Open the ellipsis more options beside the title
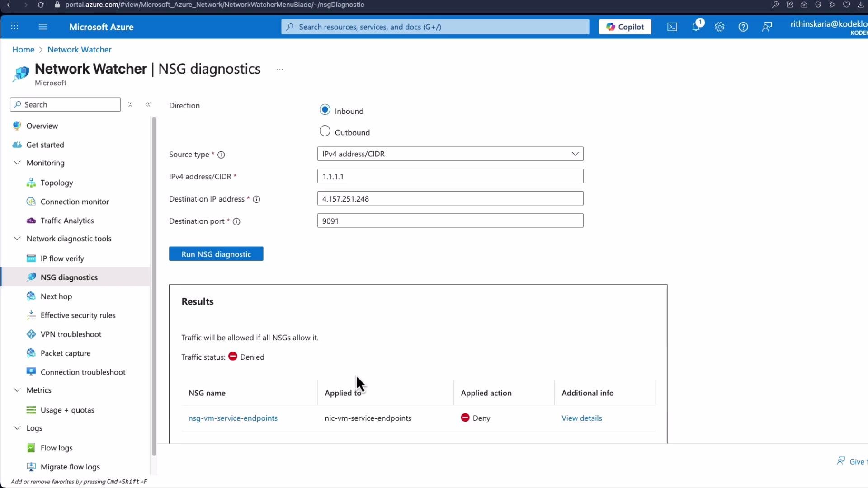This screenshot has width=868, height=488. pyautogui.click(x=280, y=70)
